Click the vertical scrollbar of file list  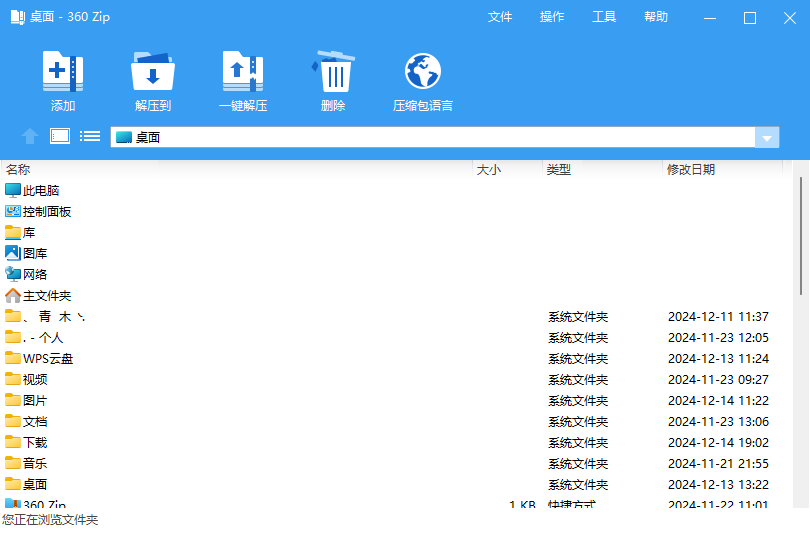pos(799,235)
